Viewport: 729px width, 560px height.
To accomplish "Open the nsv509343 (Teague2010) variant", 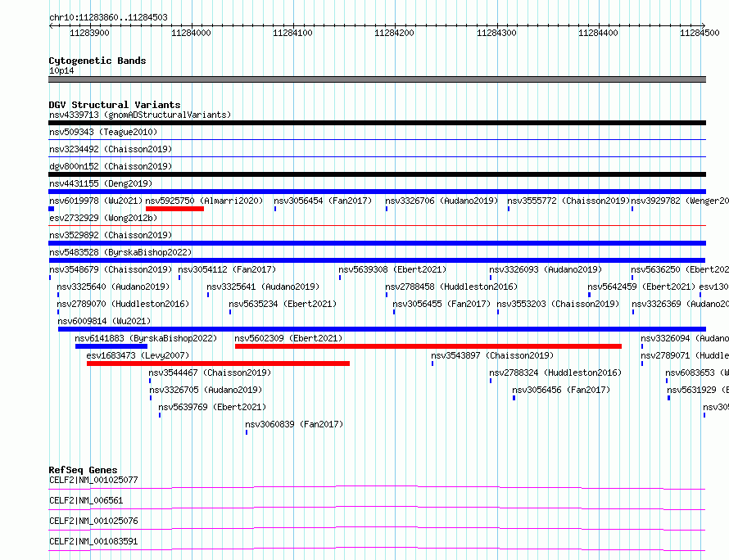I will point(103,132).
